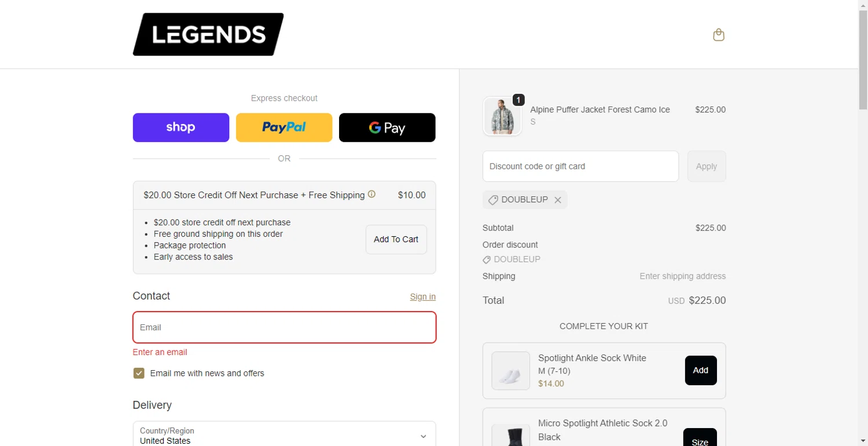Pay with PayPal express checkout
Viewport: 868px width, 446px height.
point(284,127)
